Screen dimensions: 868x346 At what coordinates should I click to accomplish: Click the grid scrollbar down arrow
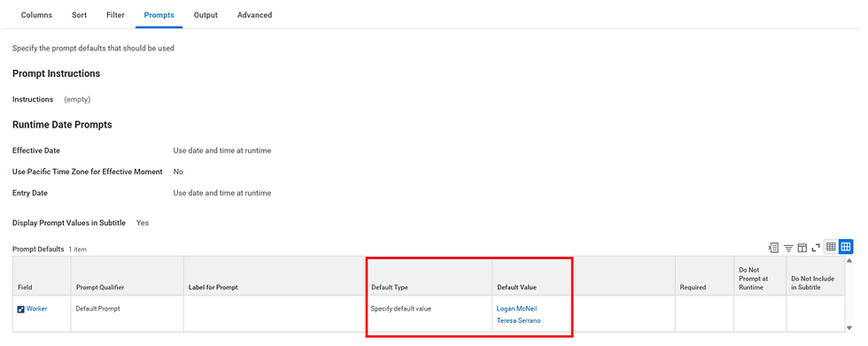coord(849,327)
